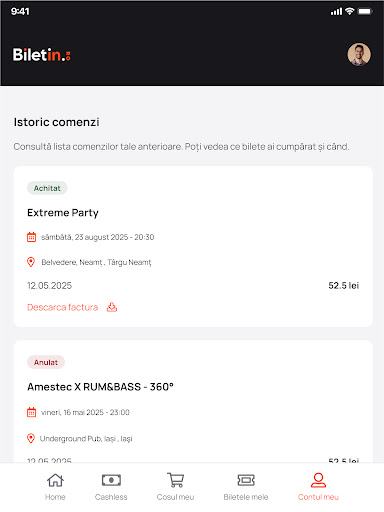Click the calendar icon for Extreme Party

[x=31, y=237]
